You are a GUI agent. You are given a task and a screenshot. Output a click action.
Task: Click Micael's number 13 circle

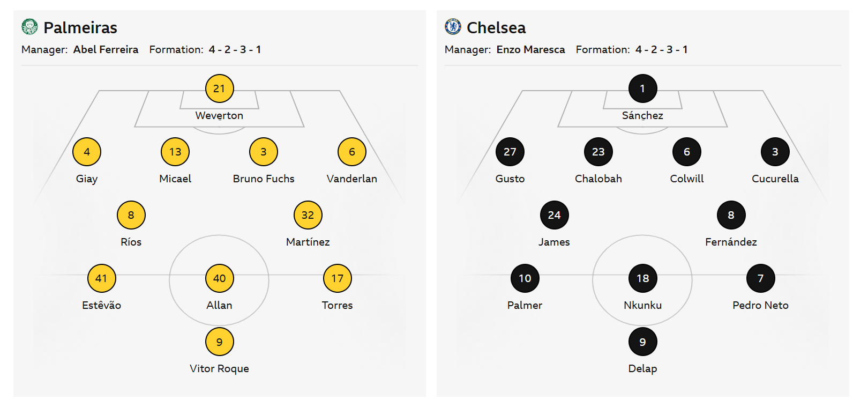pos(175,152)
